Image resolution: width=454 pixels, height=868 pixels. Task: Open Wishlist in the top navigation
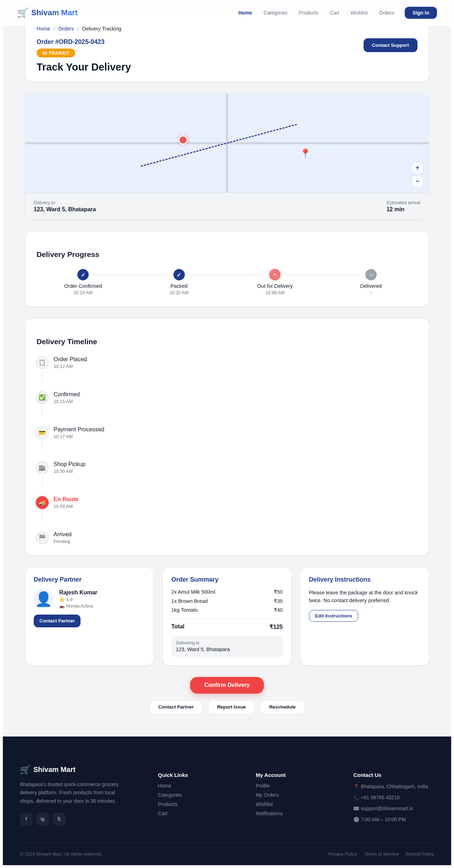359,13
